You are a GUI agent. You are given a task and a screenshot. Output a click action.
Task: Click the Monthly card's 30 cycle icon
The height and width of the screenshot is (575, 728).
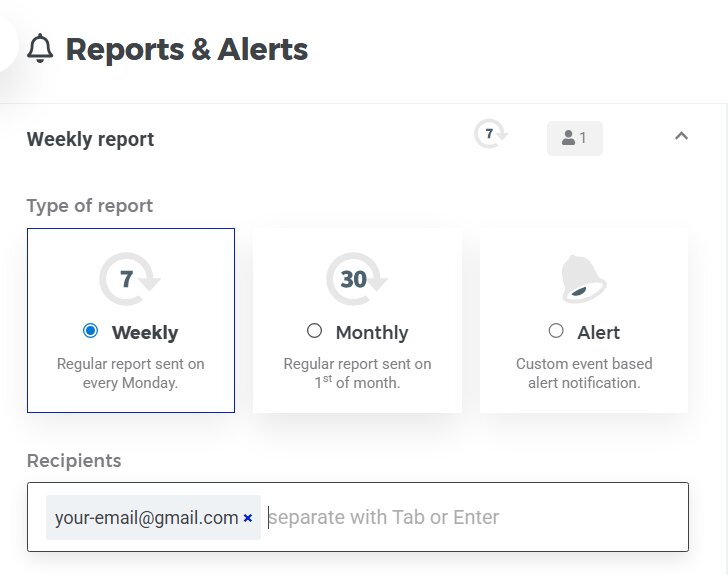pyautogui.click(x=357, y=279)
